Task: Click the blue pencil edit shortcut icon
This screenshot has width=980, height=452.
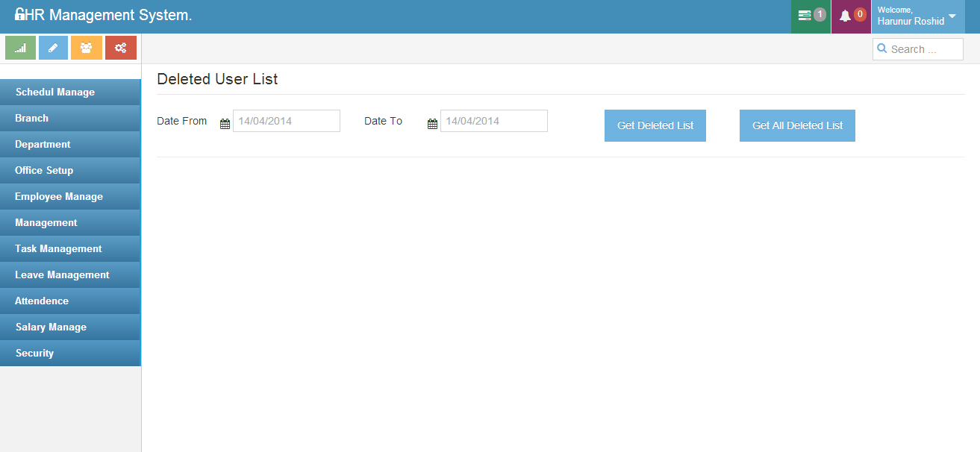Action: pyautogui.click(x=53, y=48)
